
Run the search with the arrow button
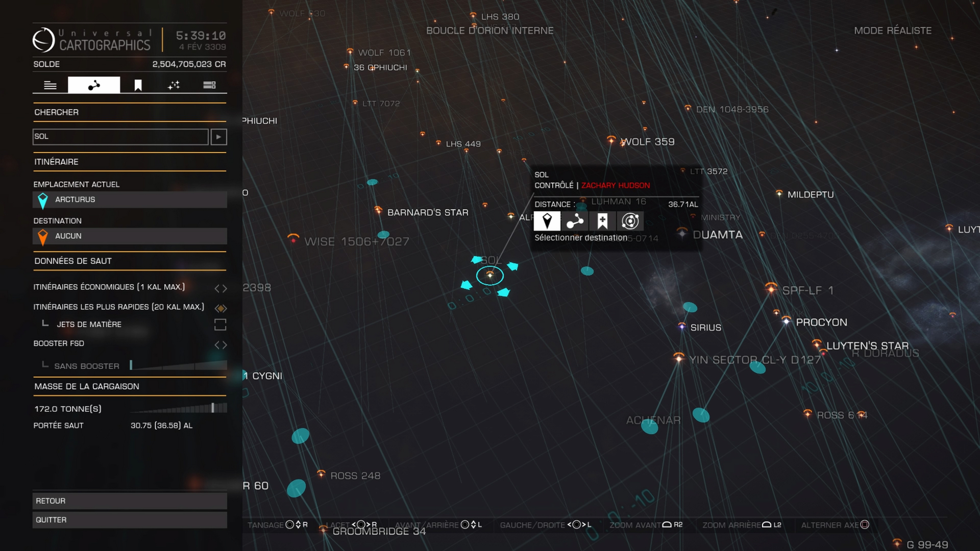click(x=219, y=137)
